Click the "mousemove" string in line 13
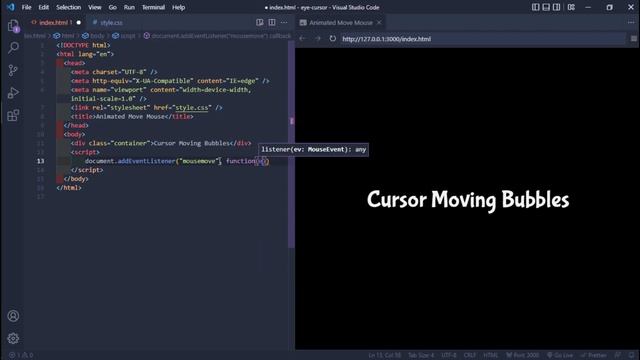The height and width of the screenshot is (360, 640). click(x=199, y=161)
